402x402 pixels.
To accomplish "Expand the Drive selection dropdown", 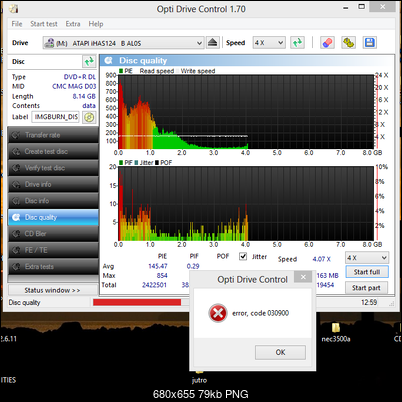I will click(x=123, y=43).
